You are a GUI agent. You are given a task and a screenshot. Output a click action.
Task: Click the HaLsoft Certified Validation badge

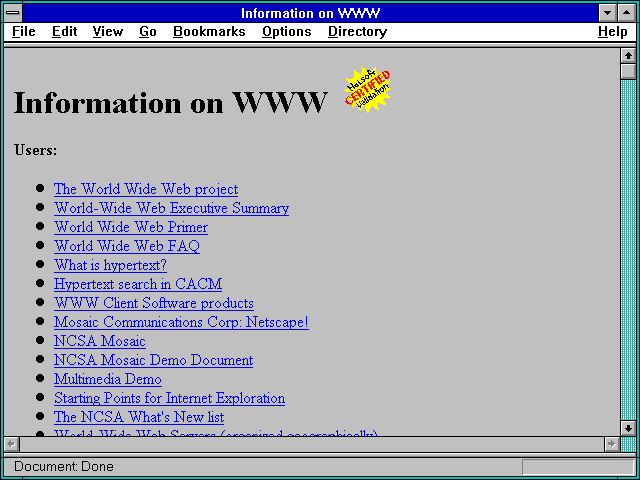(368, 89)
